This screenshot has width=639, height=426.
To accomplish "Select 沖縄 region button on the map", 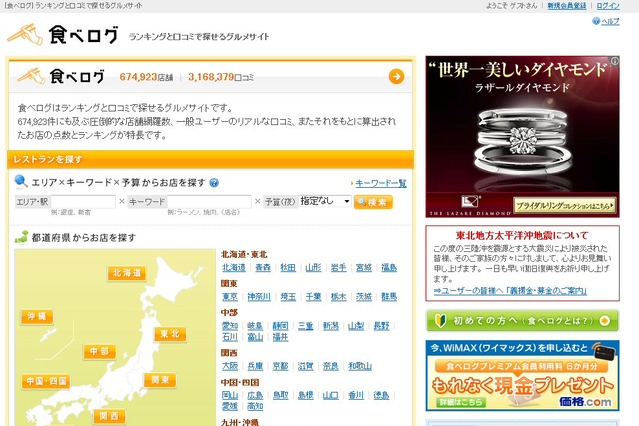I will coord(37,316).
